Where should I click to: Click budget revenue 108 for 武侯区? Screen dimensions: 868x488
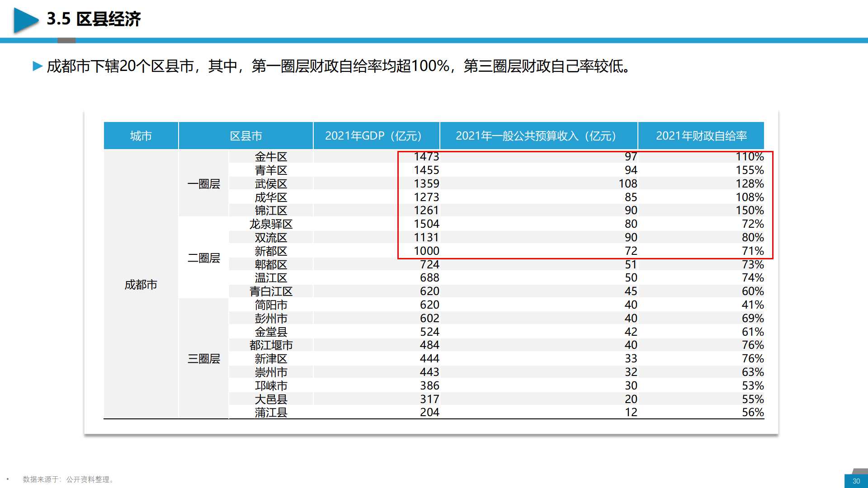tap(628, 184)
